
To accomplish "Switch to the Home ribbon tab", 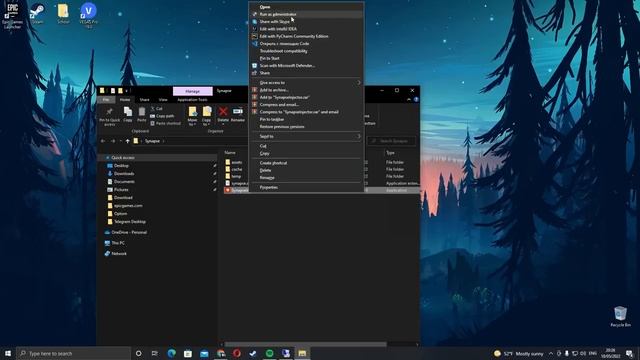I will pyautogui.click(x=125, y=100).
